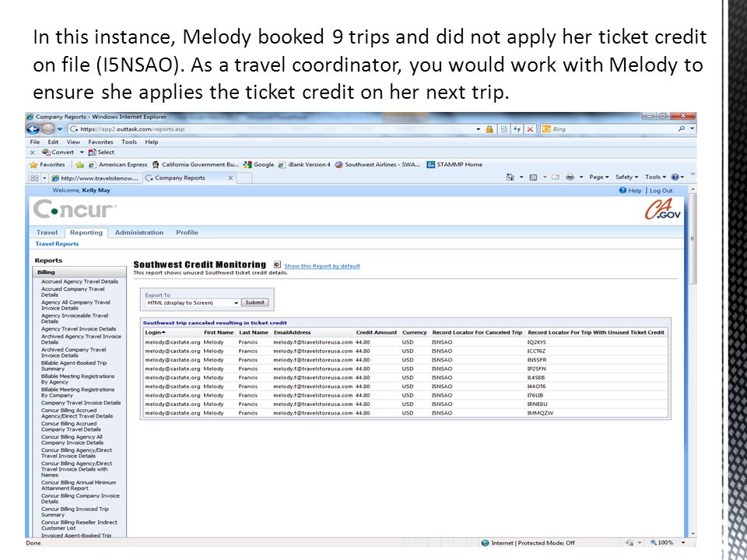Open the iBank Version 4 favorites link
This screenshot has height=560, width=747.
click(304, 165)
